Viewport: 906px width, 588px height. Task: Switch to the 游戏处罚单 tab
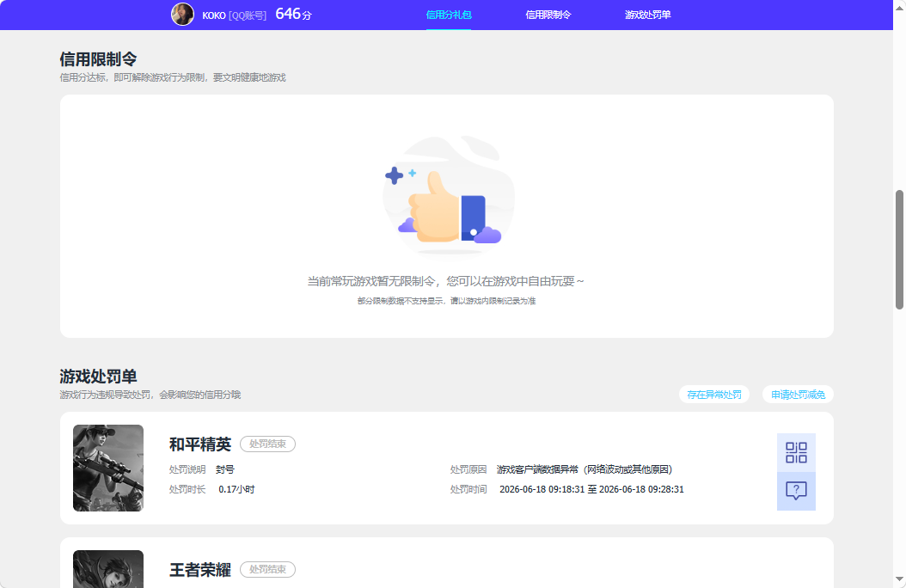[x=647, y=15]
